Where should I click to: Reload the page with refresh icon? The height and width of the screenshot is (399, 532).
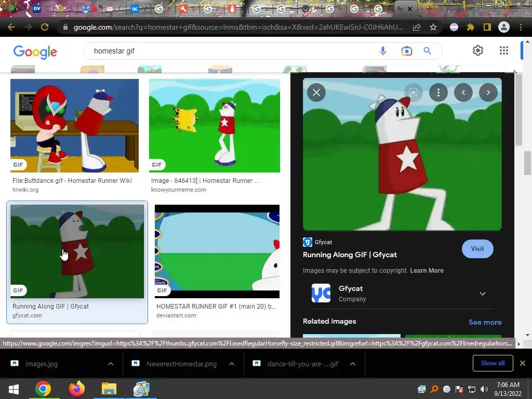45,27
